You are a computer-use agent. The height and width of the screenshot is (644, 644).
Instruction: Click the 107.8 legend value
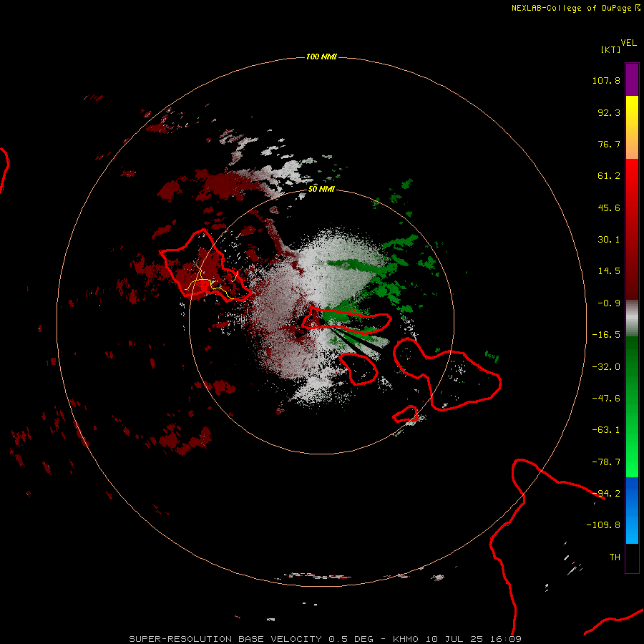[606, 80]
